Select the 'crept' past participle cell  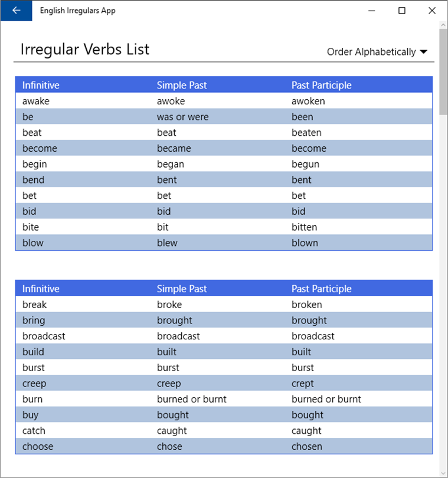point(303,384)
